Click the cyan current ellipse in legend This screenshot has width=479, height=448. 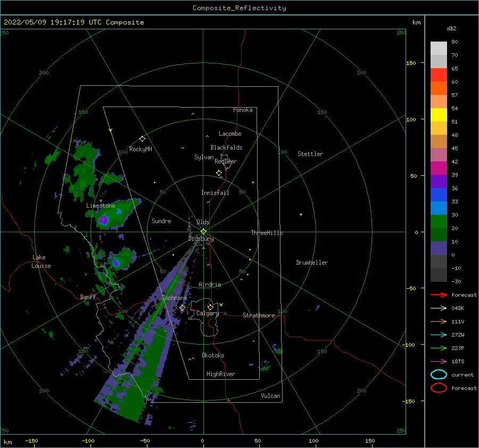[439, 374]
